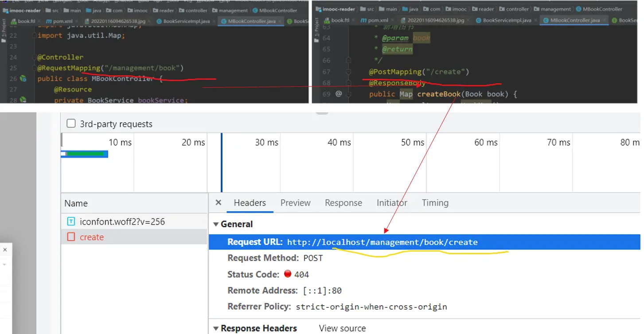Click View source next to Response Headers

[343, 328]
